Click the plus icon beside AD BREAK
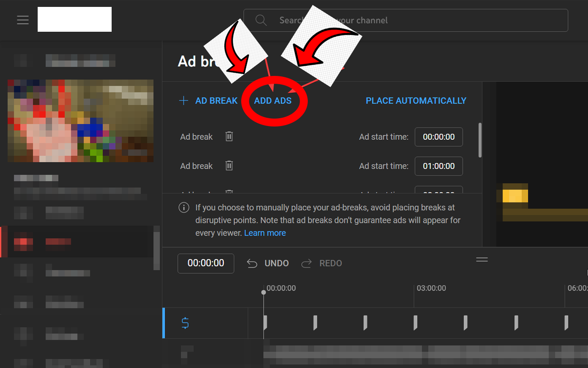 [x=184, y=100]
